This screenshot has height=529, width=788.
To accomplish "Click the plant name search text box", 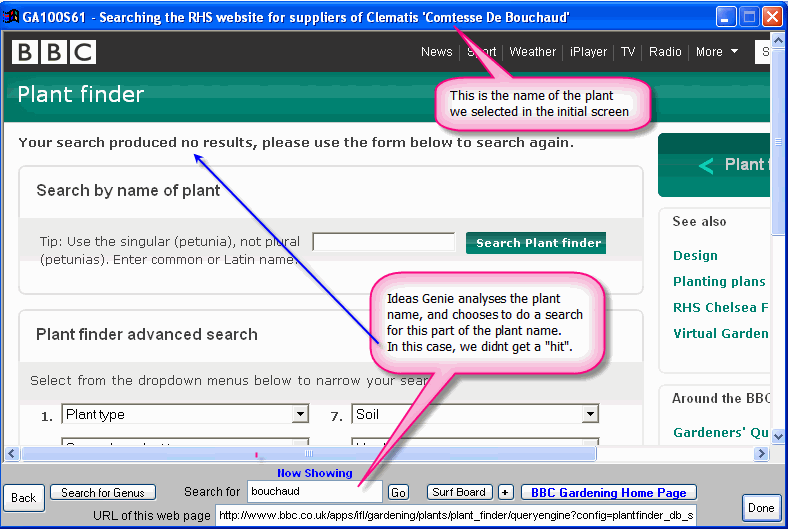I will pyautogui.click(x=383, y=242).
